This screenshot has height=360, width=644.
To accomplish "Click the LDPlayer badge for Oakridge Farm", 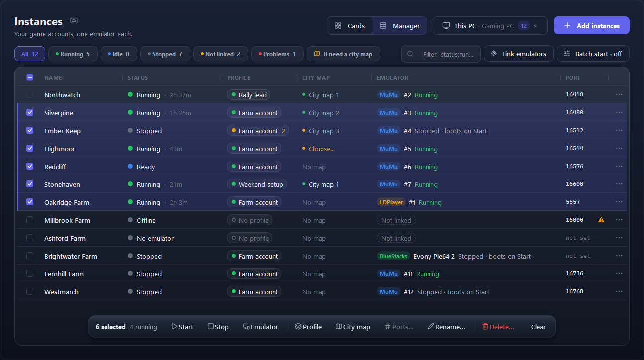I will click(x=391, y=202).
